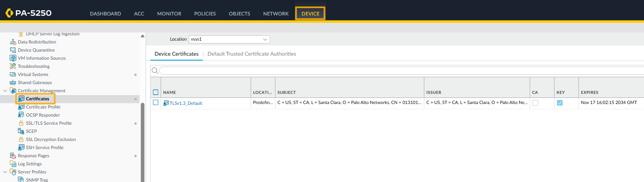Click the Log Settings icon
The image size is (644, 182).
tap(13, 164)
